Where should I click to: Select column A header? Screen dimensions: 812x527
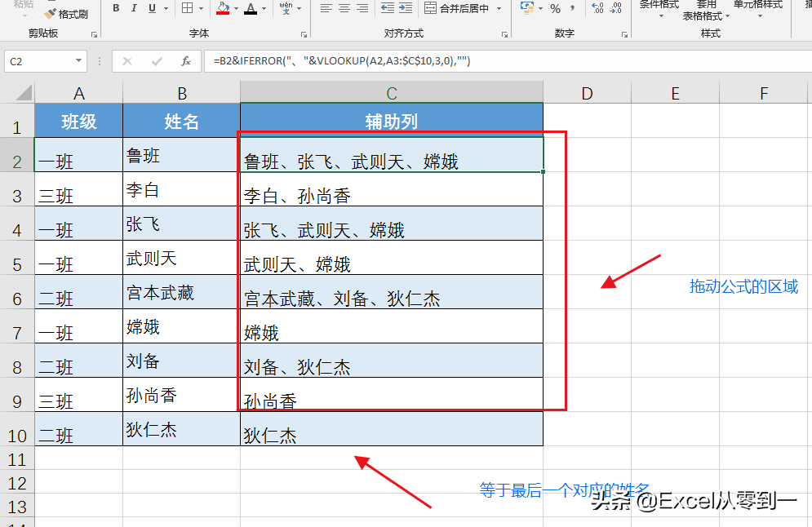click(78, 93)
